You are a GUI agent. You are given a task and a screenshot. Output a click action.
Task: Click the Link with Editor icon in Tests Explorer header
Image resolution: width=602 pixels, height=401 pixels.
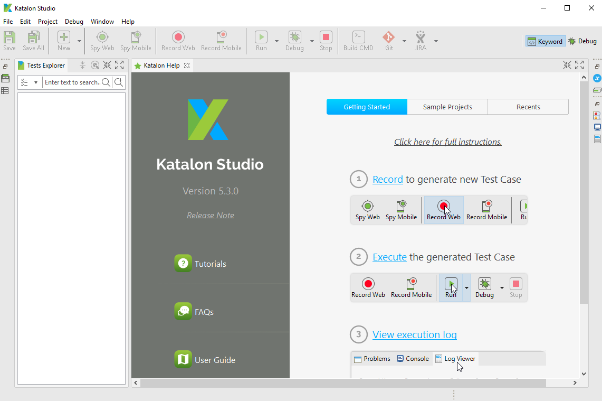click(95, 65)
